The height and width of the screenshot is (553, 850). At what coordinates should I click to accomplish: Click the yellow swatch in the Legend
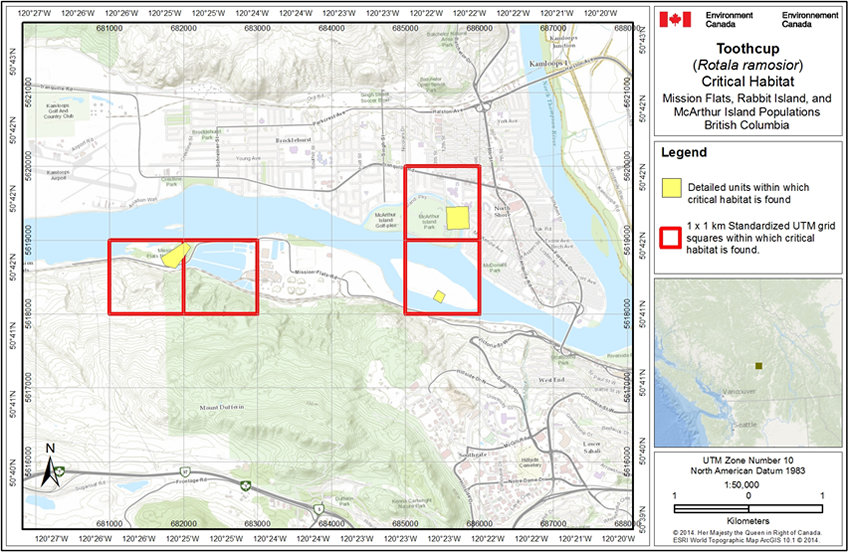coord(671,188)
